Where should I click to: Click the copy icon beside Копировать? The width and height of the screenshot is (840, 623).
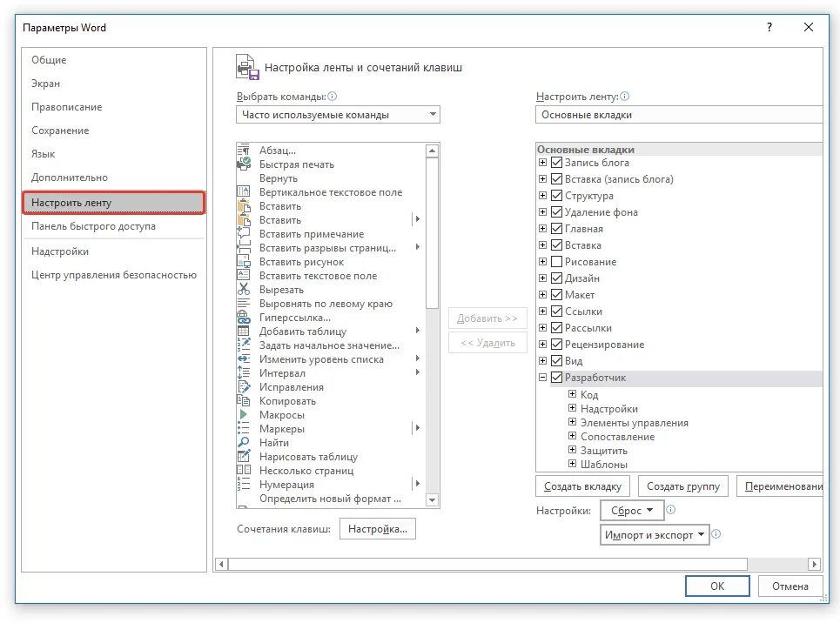(243, 401)
